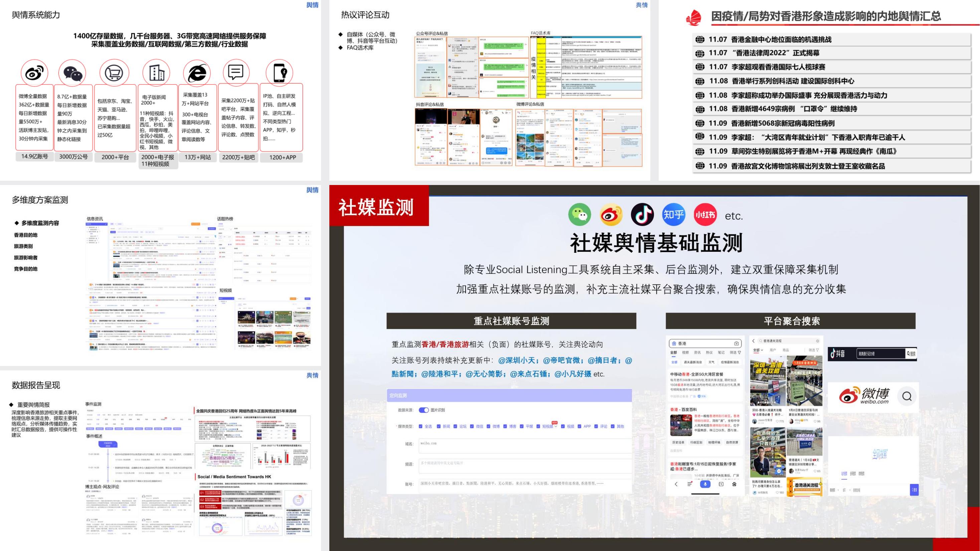980x551 pixels.
Task: Click the 疫情最新消息 suggestion chip
Action: [730, 362]
